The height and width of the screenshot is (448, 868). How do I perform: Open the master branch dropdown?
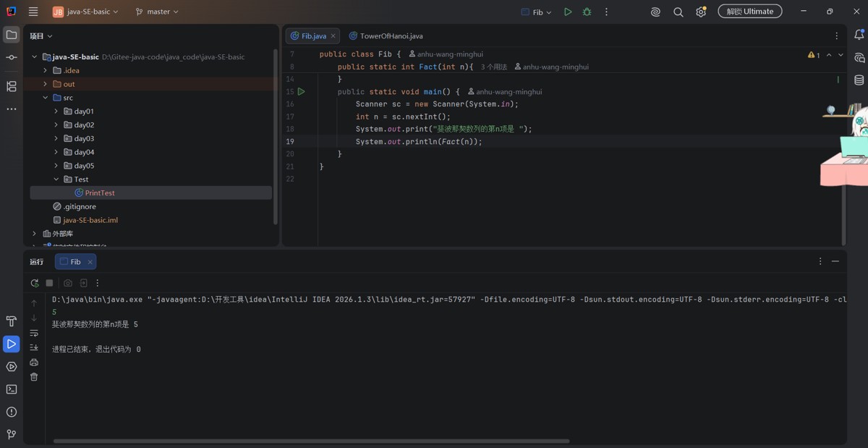click(157, 12)
